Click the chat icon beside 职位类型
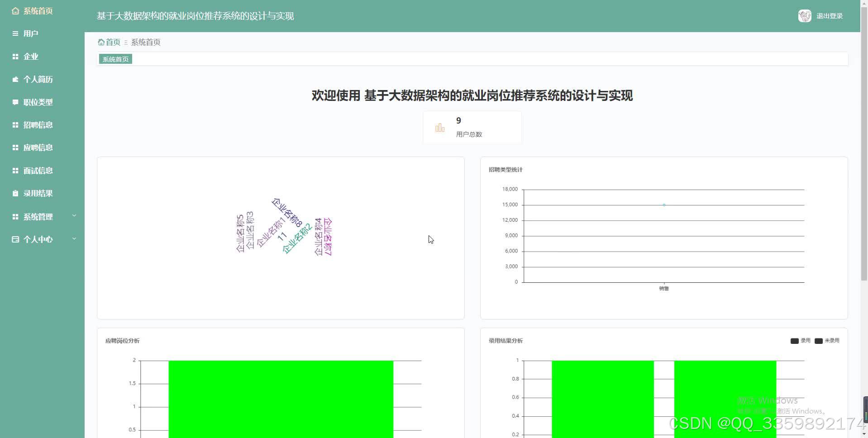Viewport: 868px width, 438px height. tap(15, 102)
